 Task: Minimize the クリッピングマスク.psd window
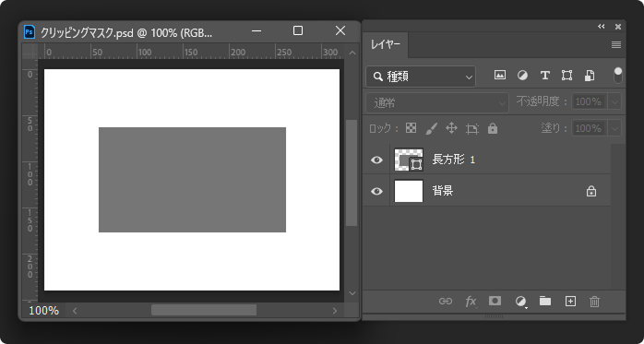256,30
